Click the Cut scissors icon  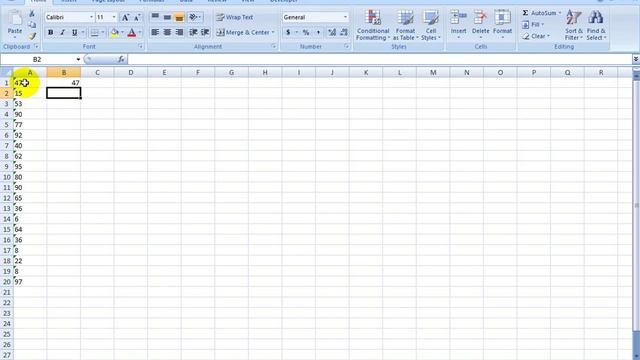tap(32, 14)
